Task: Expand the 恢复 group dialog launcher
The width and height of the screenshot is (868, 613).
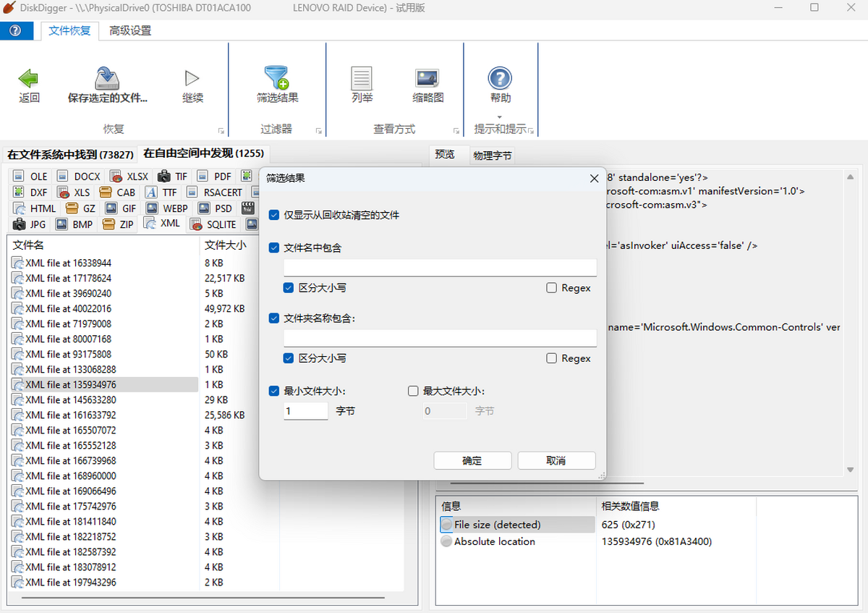Action: (x=221, y=131)
